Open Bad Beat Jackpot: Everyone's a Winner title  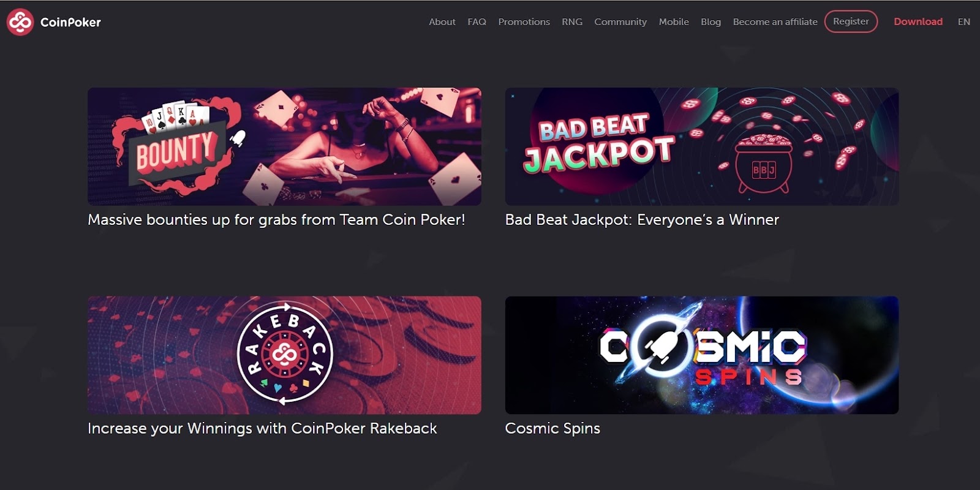coord(642,220)
